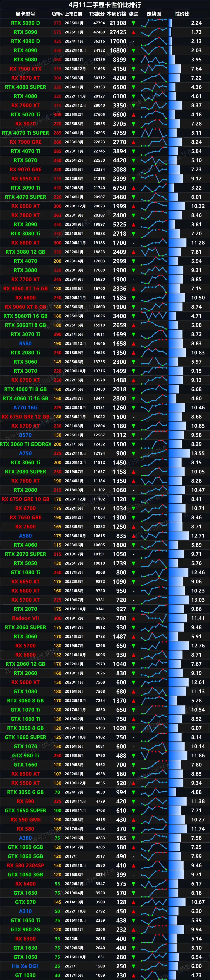Image resolution: width=210 pixels, height=980 pixels.
Task: Click the title 4月11二手显卡性价比排行
Action: 105,5
